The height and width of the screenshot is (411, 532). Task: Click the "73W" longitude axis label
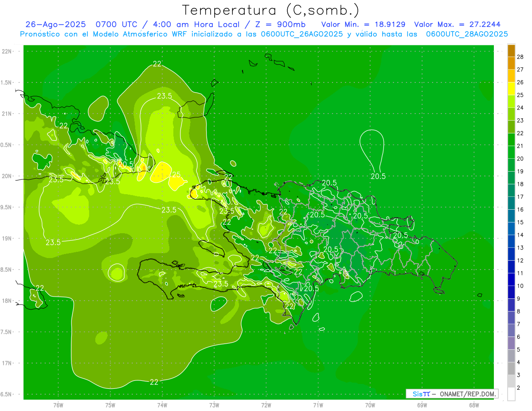pos(214,405)
